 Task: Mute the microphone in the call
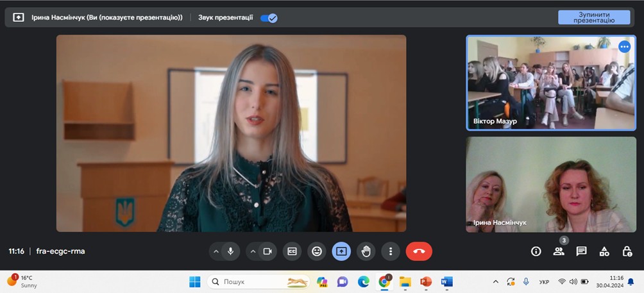coord(230,251)
